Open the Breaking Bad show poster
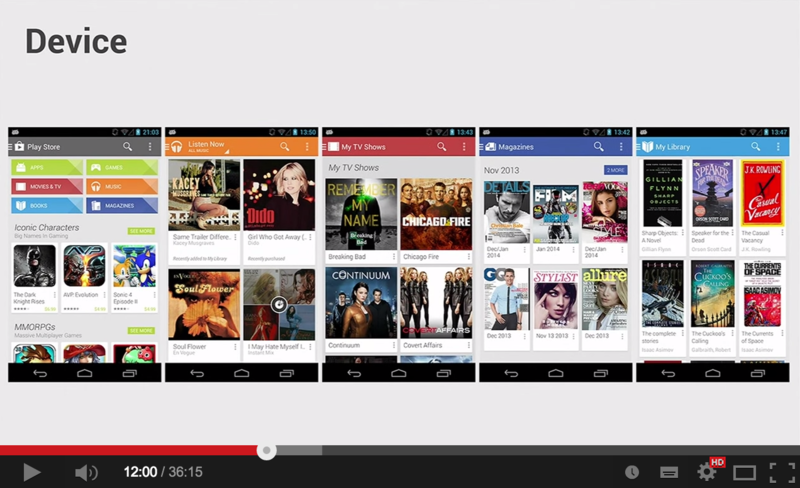The width and height of the screenshot is (800, 488). coord(361,214)
